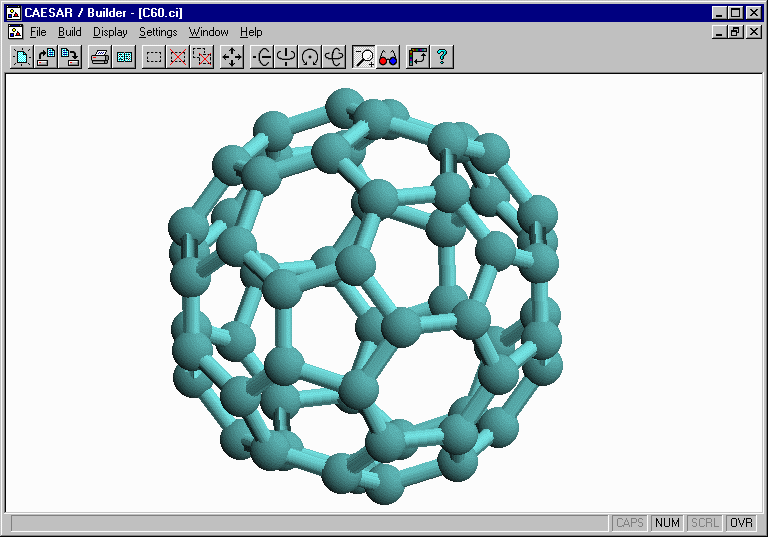Click the colored frame reset-view icon
768x537 pixels.
[x=418, y=57]
